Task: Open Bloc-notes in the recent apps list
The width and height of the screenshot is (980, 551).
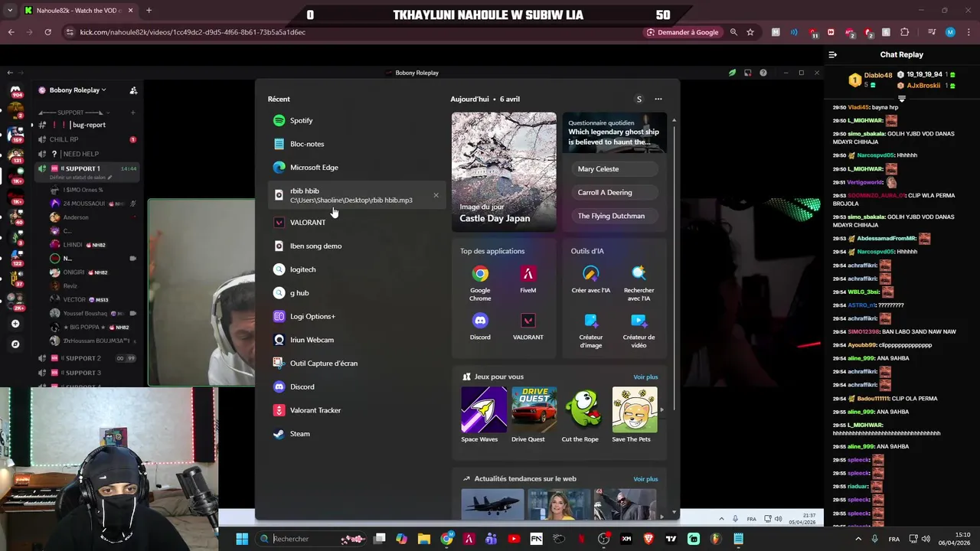Action: pyautogui.click(x=356, y=144)
